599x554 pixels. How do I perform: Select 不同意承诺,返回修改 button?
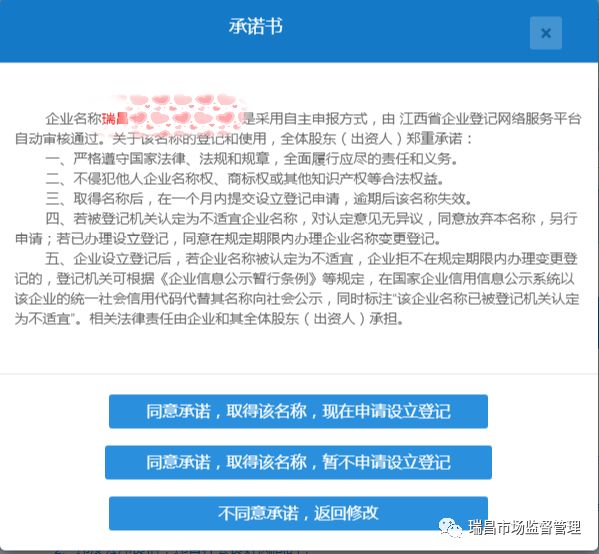(298, 513)
